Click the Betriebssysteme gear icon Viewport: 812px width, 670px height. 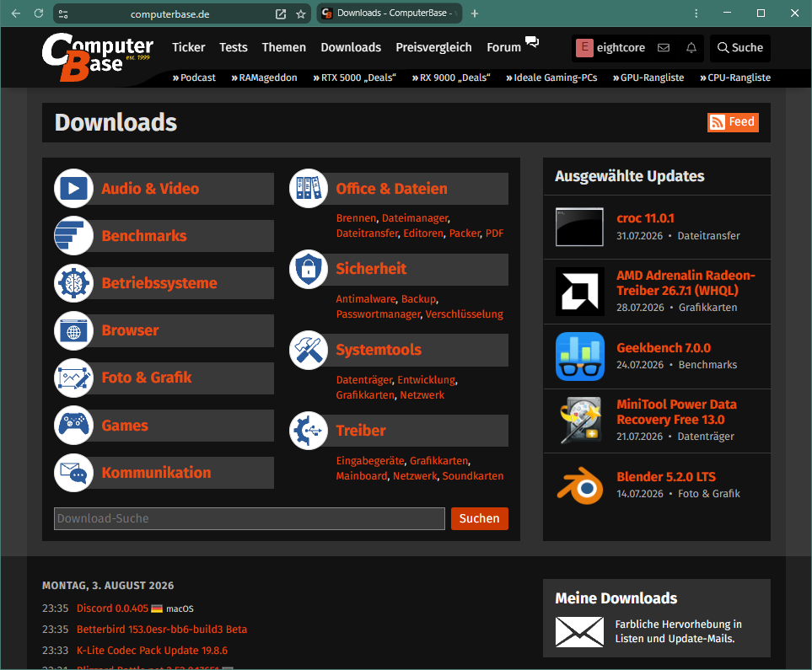73,282
